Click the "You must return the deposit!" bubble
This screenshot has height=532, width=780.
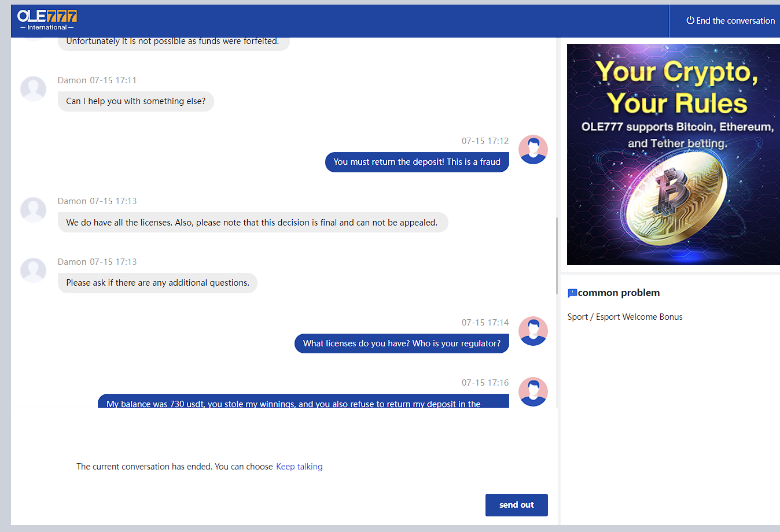tap(417, 162)
